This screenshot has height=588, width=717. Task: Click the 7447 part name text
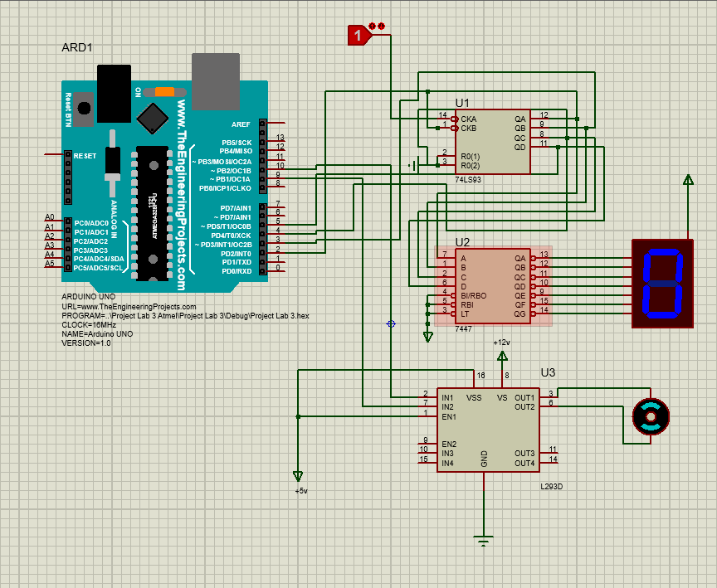pyautogui.click(x=463, y=329)
